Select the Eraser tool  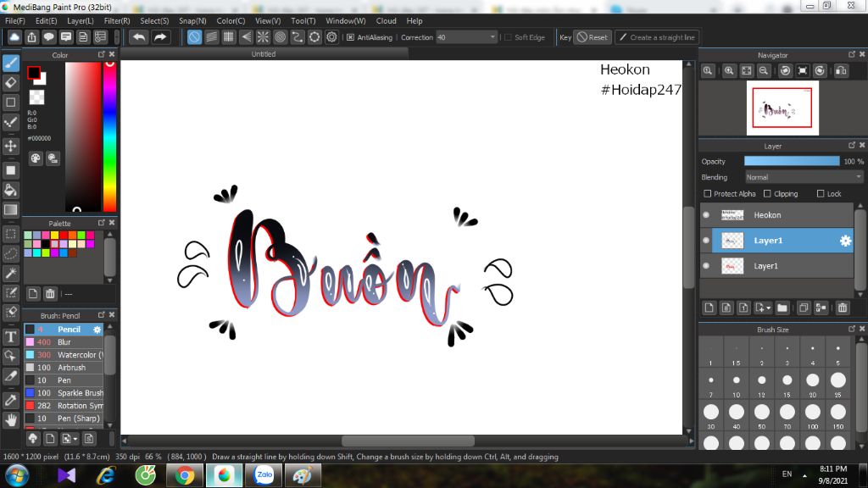point(10,83)
